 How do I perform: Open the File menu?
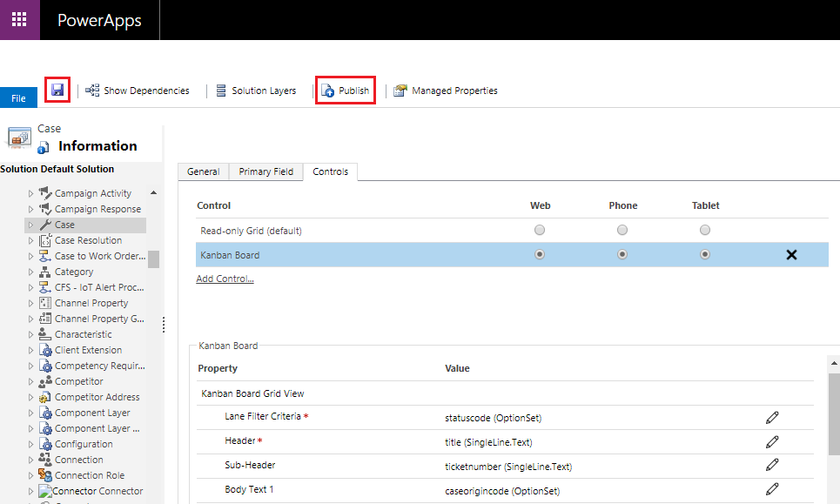[19, 98]
